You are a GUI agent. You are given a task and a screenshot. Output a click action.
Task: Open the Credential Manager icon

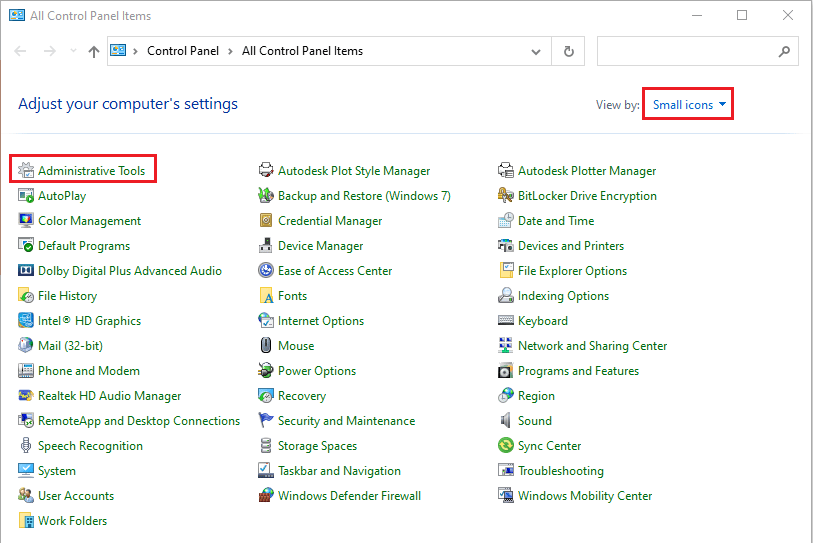pyautogui.click(x=265, y=220)
